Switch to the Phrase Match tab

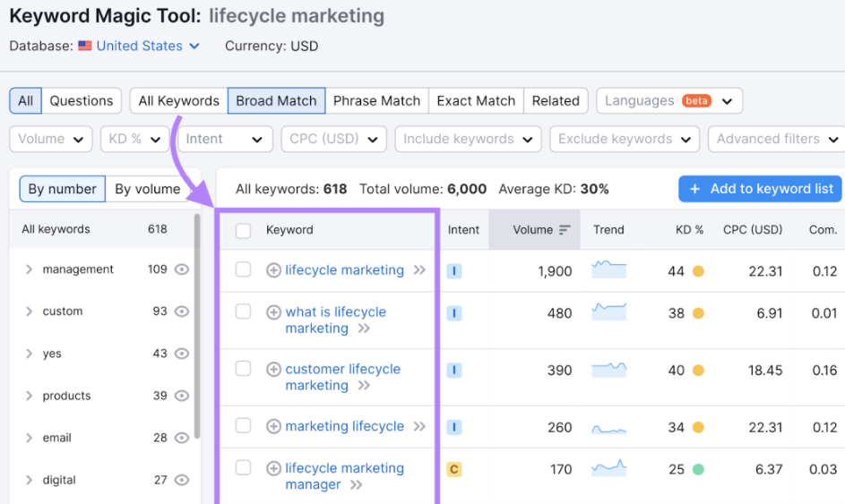[376, 101]
